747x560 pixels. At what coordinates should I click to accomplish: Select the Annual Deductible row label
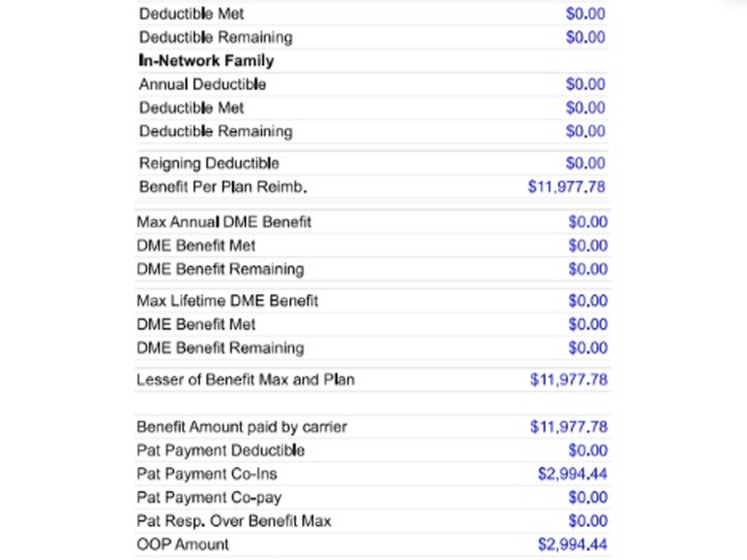(x=202, y=84)
